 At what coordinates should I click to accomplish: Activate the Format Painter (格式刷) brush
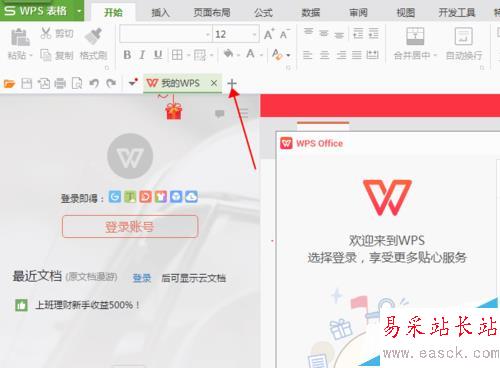93,36
